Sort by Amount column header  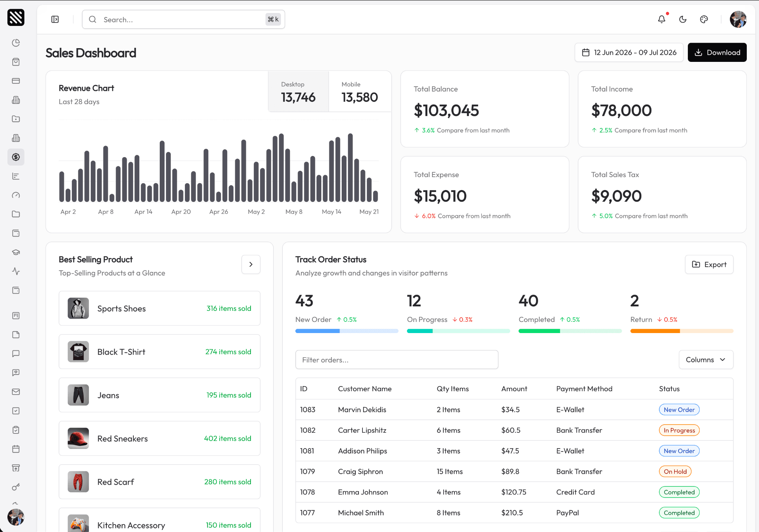tap(514, 389)
